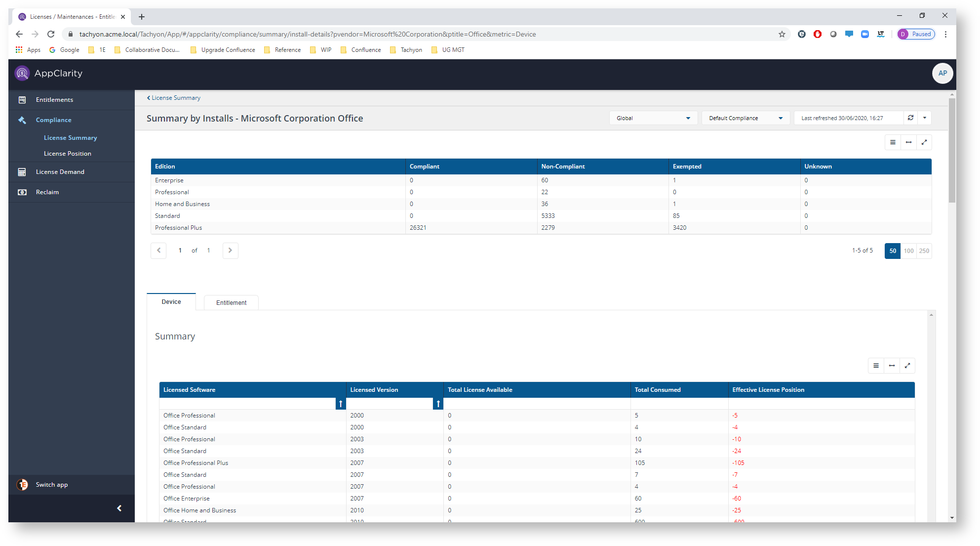Set page size to 100 rows
This screenshot has height=546, width=980.
pyautogui.click(x=908, y=251)
